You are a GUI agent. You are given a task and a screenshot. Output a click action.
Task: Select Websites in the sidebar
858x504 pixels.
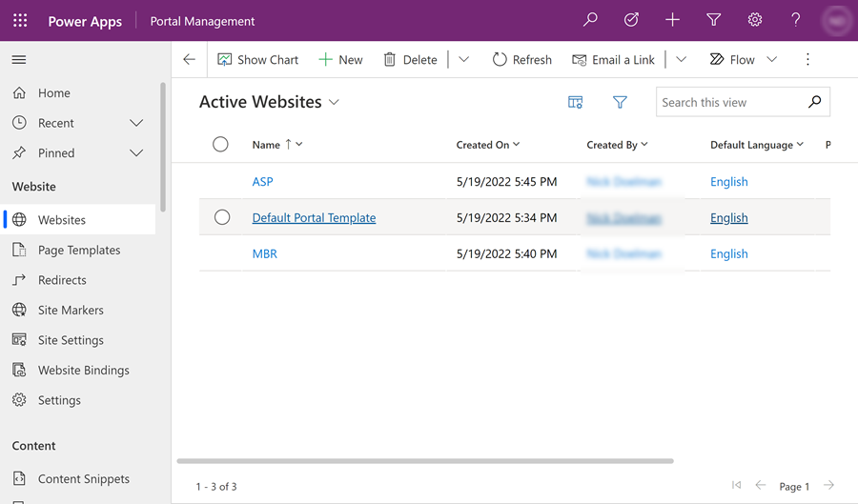(79, 220)
